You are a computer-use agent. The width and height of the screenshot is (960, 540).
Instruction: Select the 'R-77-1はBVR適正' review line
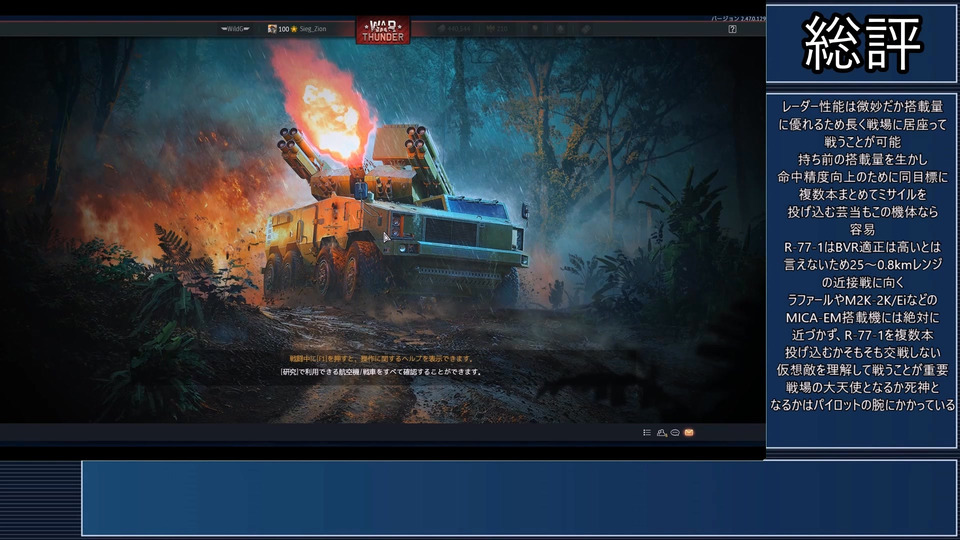862,247
